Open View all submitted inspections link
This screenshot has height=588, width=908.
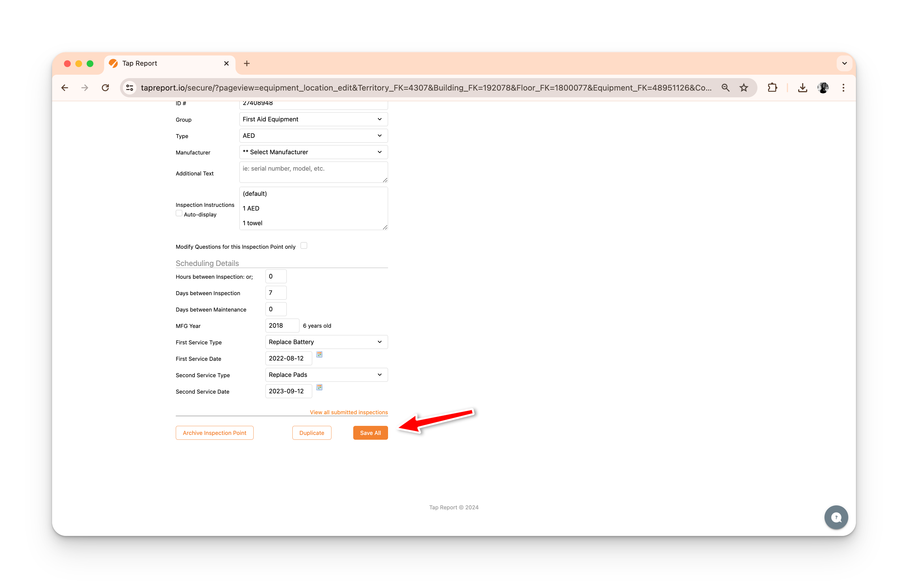[x=348, y=412]
